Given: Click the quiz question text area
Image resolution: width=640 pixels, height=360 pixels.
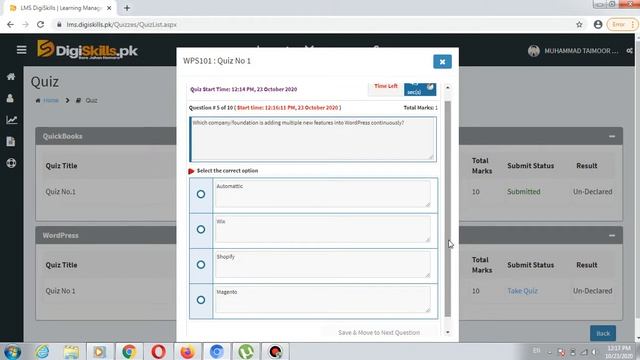Looking at the screenshot, I should pos(313,139).
